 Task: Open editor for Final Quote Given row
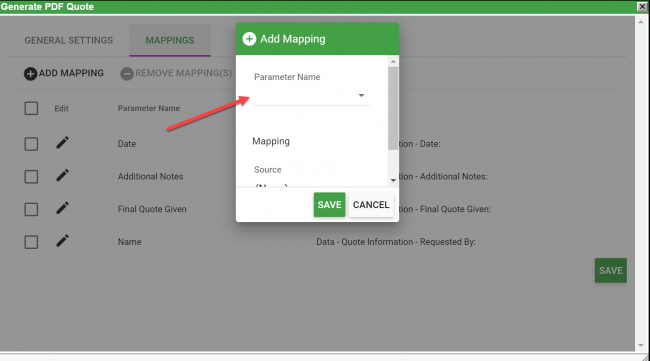[x=62, y=208]
